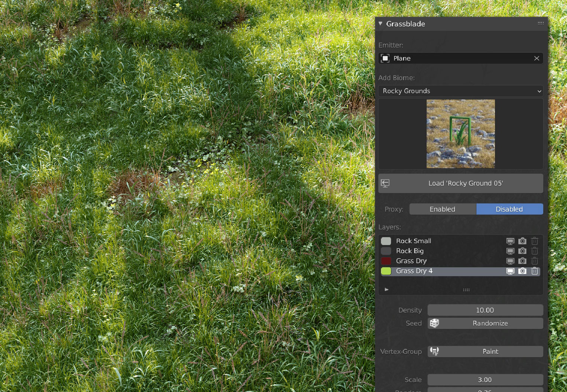Click the Layers list resize grip
Screen dimensions: 567x392
pos(466,290)
